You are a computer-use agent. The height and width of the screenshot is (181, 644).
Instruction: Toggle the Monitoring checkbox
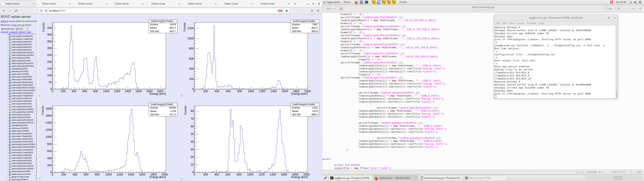click(x=2, y=29)
